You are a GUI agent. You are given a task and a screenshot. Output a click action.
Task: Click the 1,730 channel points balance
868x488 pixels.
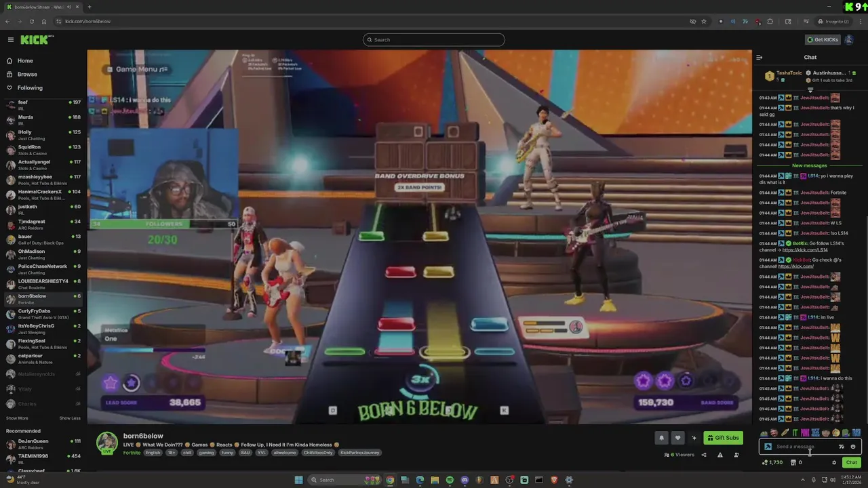772,462
